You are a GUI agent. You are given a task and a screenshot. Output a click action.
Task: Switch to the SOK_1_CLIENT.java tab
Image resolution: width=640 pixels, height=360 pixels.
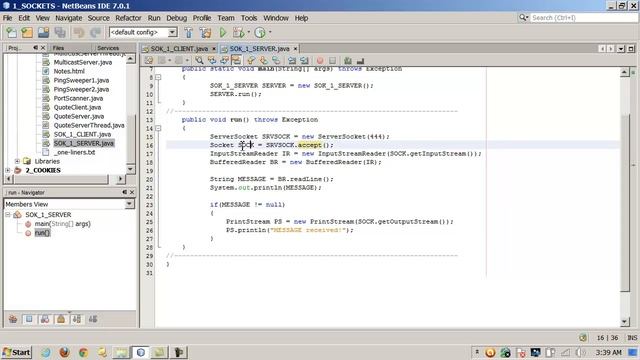point(179,49)
